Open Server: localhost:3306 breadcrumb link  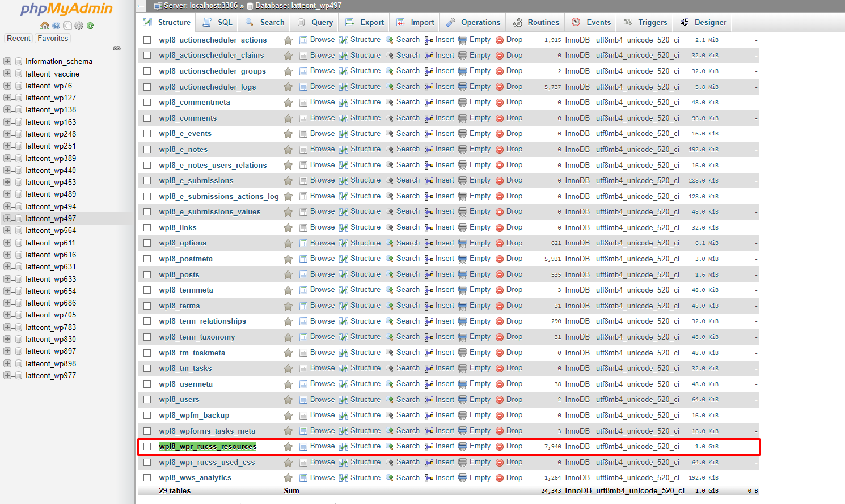click(x=201, y=6)
